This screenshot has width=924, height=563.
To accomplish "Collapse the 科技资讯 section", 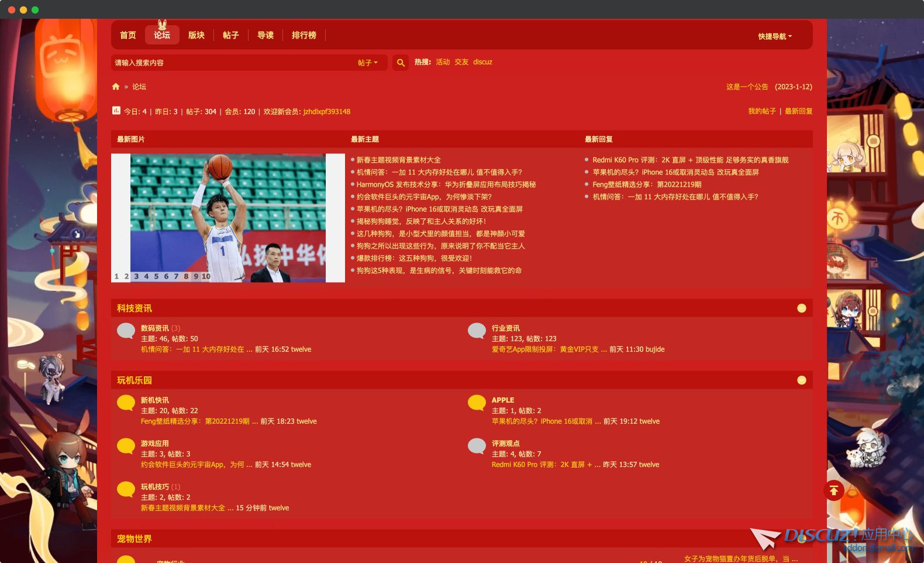I will click(x=801, y=308).
